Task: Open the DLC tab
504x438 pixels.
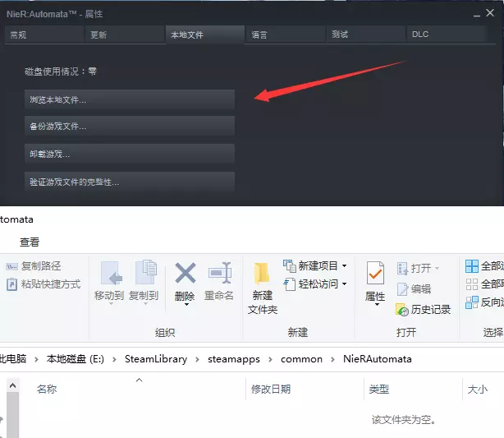Action: (447, 35)
